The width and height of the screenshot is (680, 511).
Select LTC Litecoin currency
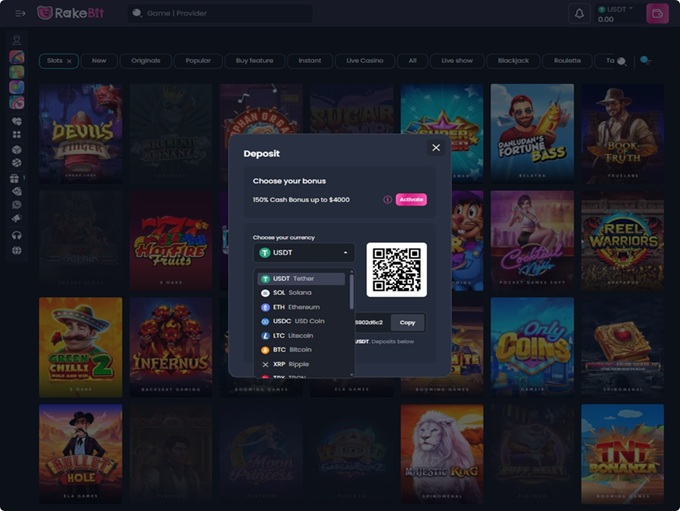[301, 336]
